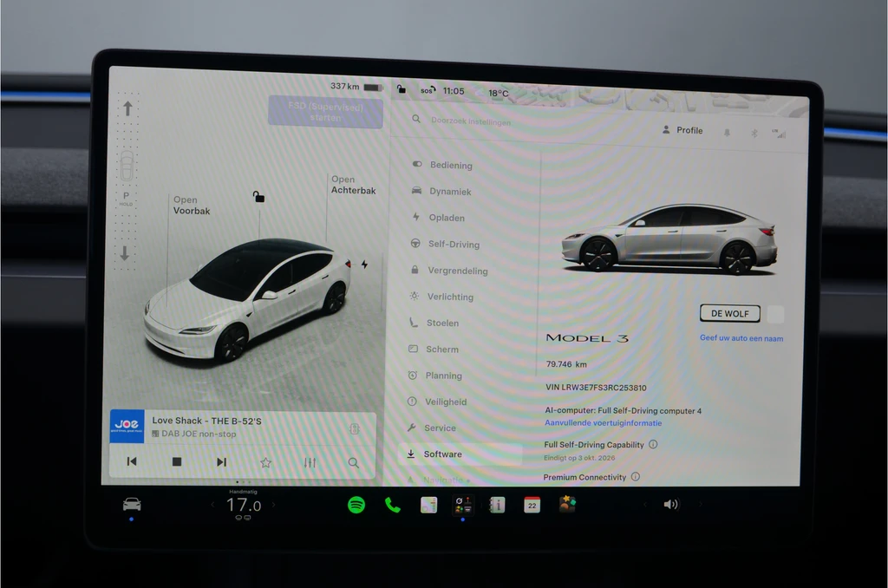888x588 pixels.
Task: Decrease temperature with left arrow
Action: point(213,504)
